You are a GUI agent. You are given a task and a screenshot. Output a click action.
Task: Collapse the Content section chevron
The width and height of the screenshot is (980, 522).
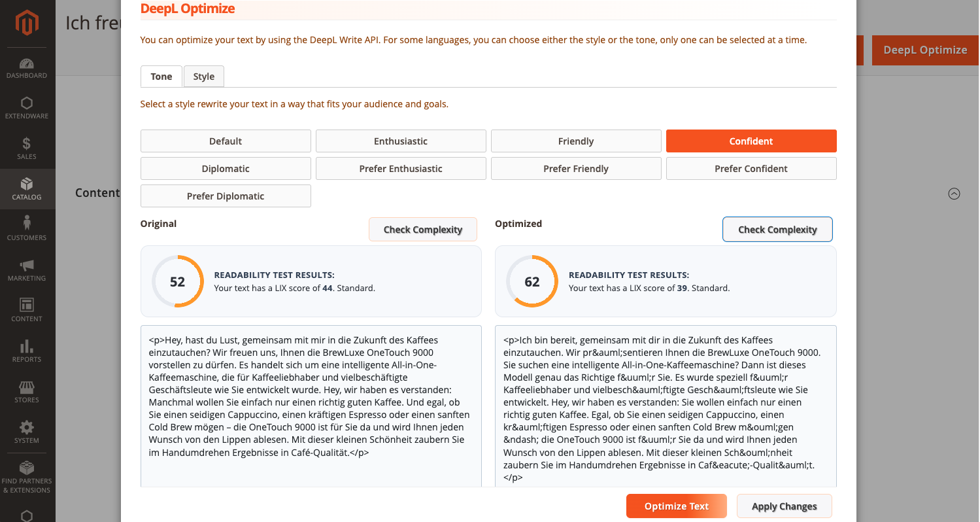click(x=954, y=194)
